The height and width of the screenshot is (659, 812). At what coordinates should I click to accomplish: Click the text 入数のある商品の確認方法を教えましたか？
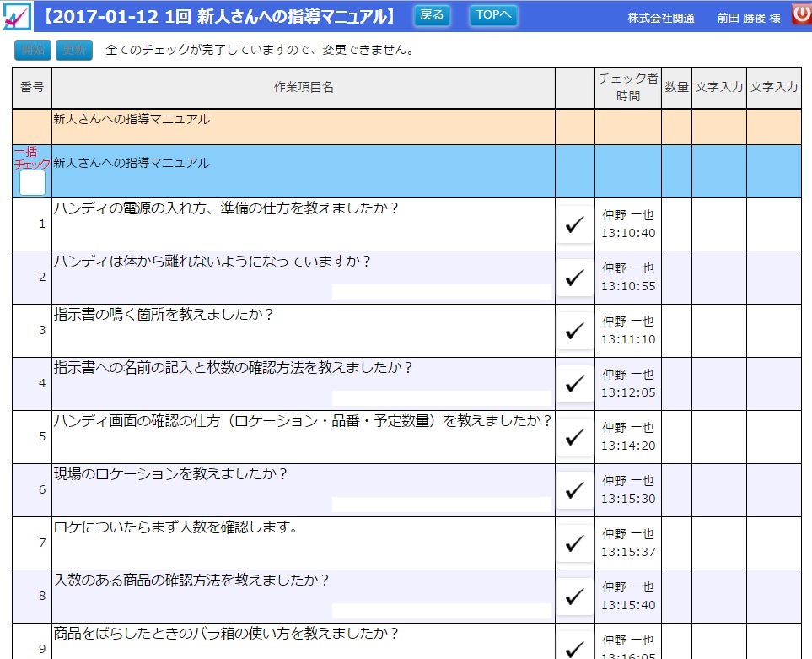[191, 581]
